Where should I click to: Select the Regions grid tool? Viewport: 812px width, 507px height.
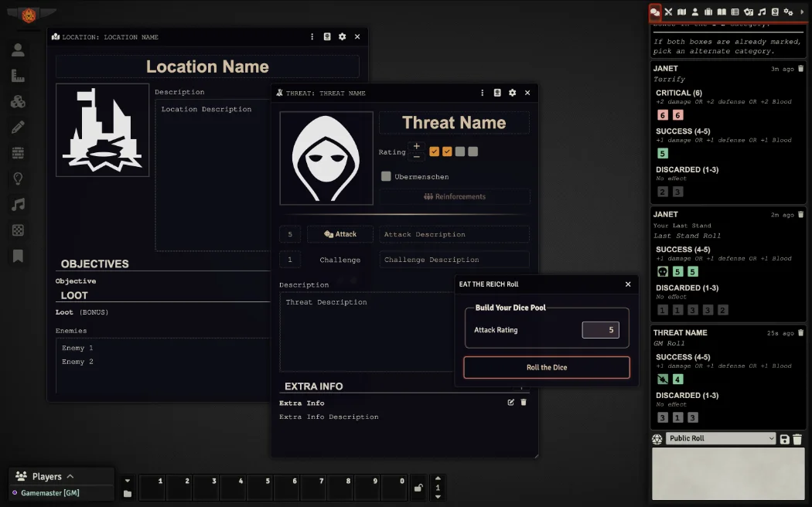(x=18, y=230)
